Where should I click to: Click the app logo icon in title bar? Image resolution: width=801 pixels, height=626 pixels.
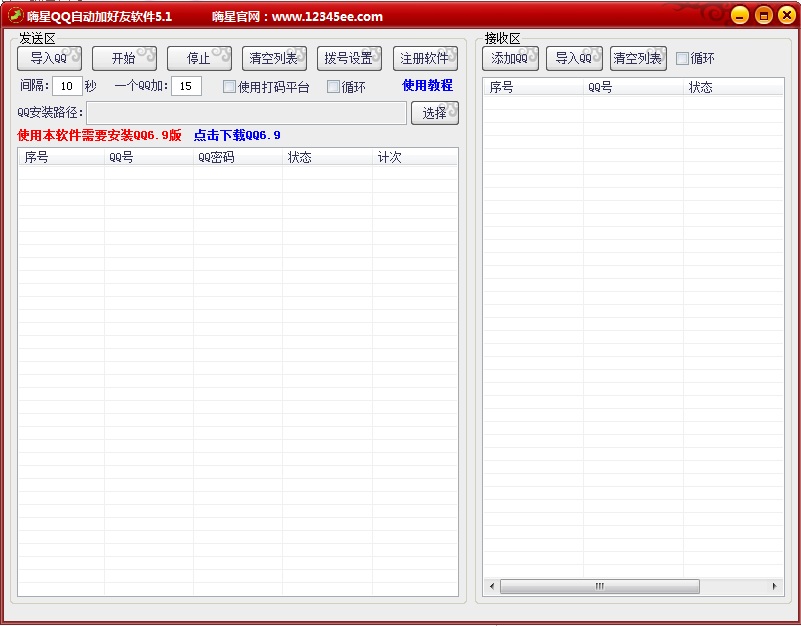coord(16,15)
